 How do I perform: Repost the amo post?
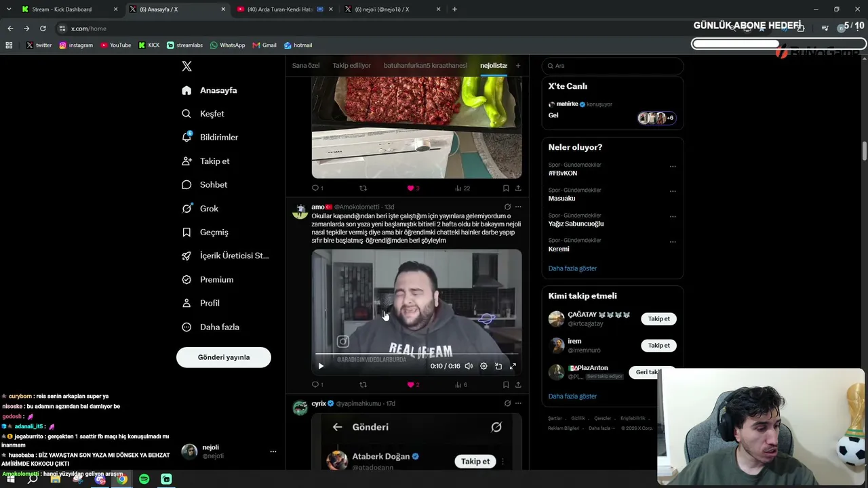coord(363,385)
